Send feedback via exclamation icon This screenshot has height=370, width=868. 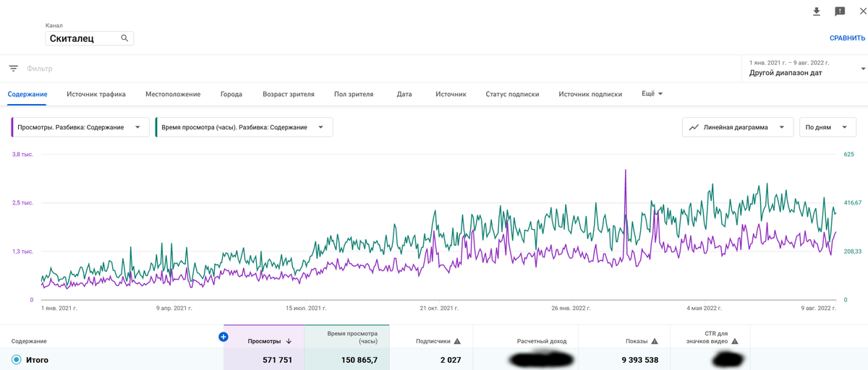(840, 12)
